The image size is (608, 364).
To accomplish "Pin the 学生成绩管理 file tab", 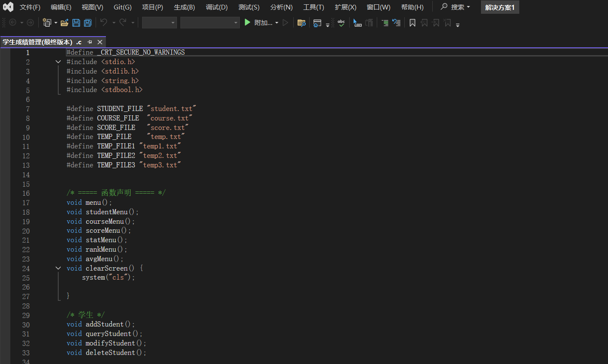I will (90, 42).
